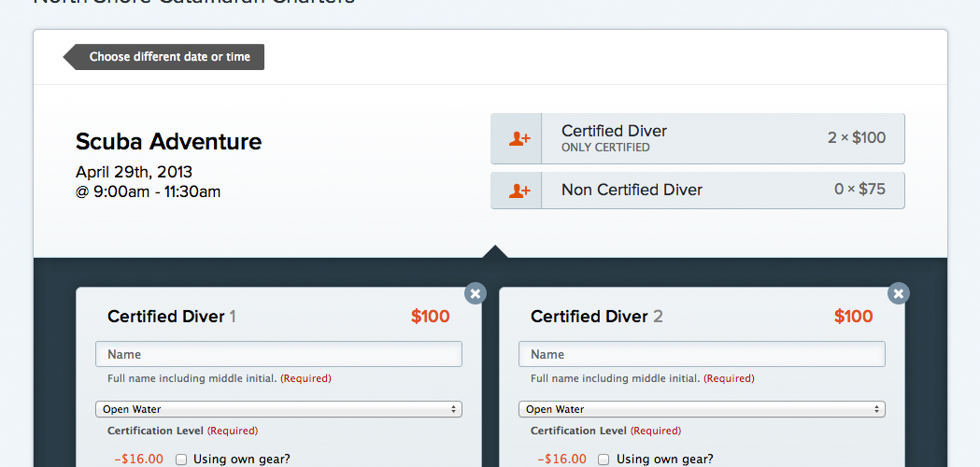The height and width of the screenshot is (467, 980).
Task: Check Using own gear for Diver 1
Action: click(181, 460)
